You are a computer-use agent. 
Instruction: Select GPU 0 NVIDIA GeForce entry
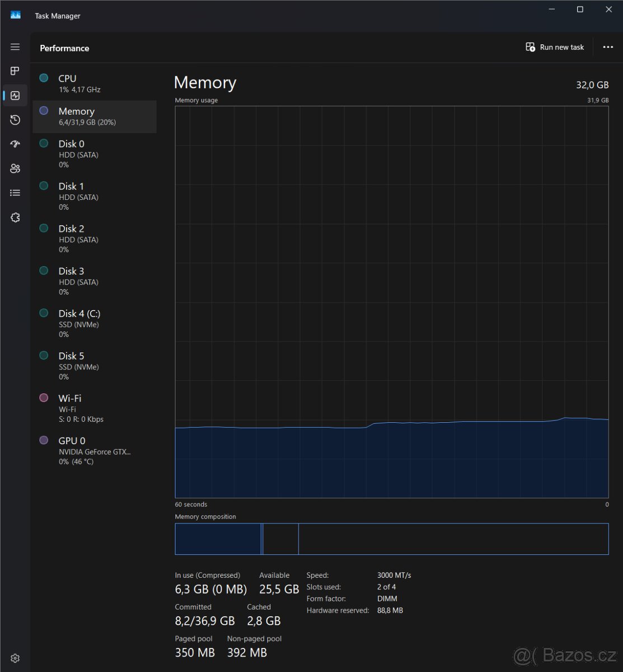click(94, 451)
